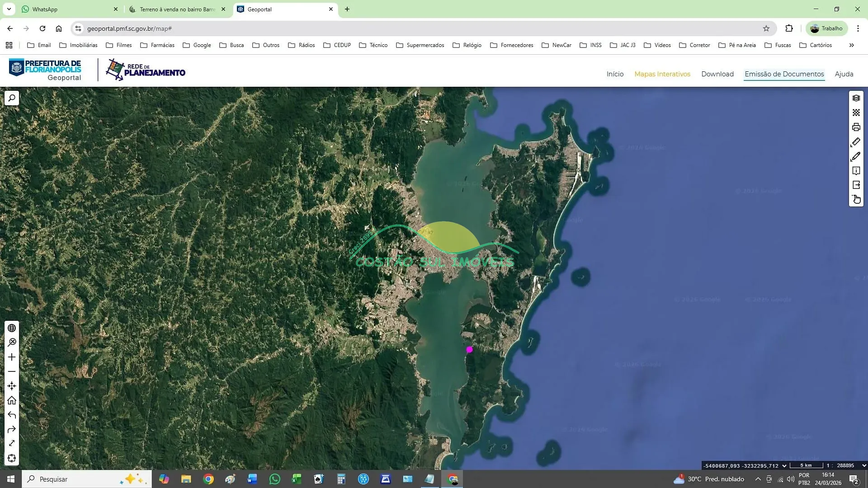Viewport: 868px width, 488px height.
Task: Open the layers stack panel
Action: 856,98
